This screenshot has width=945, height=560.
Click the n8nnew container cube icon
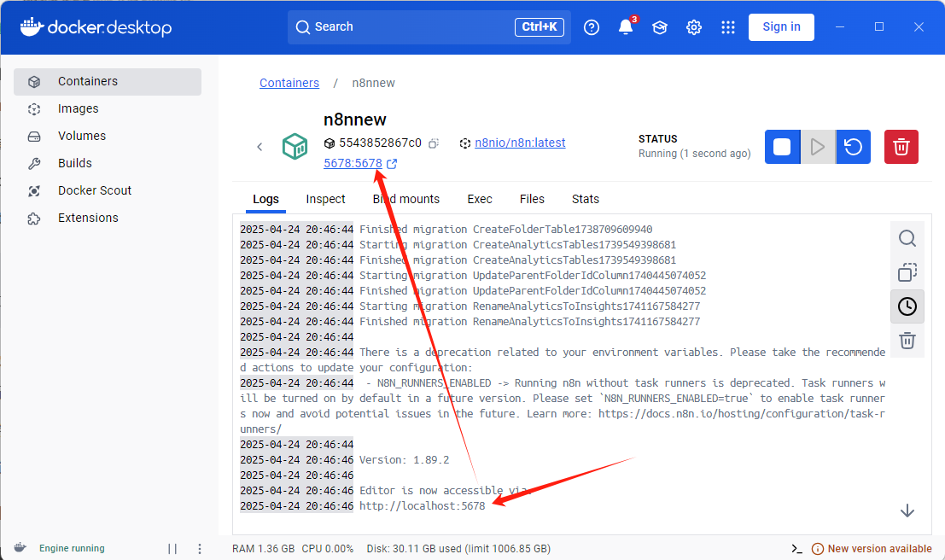(x=295, y=147)
